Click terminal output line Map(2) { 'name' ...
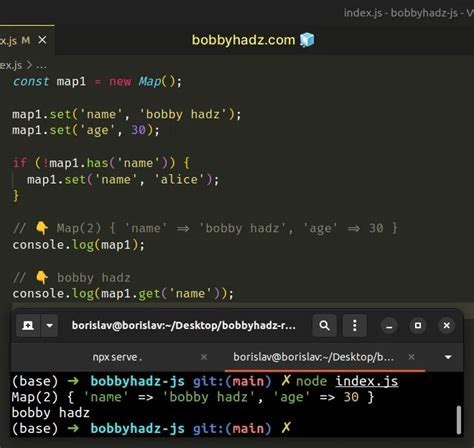Image resolution: width=474 pixels, height=448 pixels. tap(193, 397)
